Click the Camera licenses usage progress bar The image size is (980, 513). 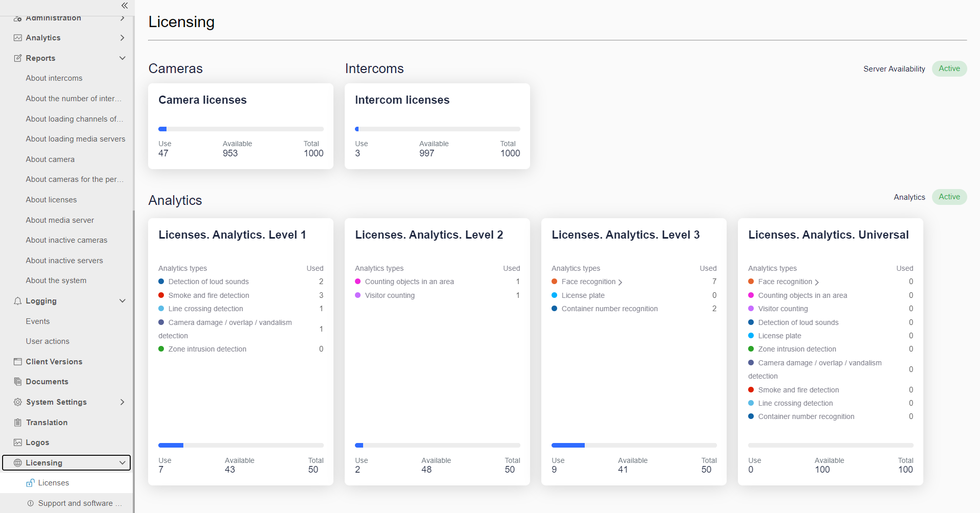241,129
